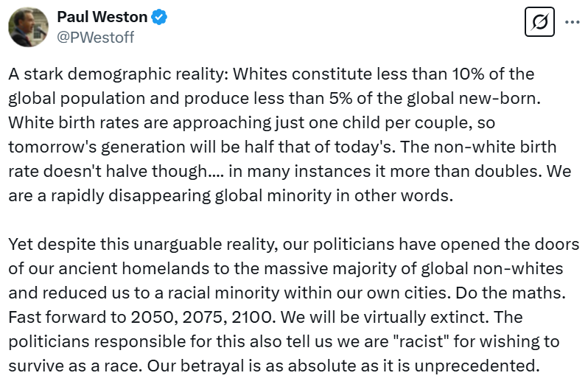This screenshot has height=384, width=588.
Task: Click the final line starting "survive as a race"
Action: (x=273, y=365)
